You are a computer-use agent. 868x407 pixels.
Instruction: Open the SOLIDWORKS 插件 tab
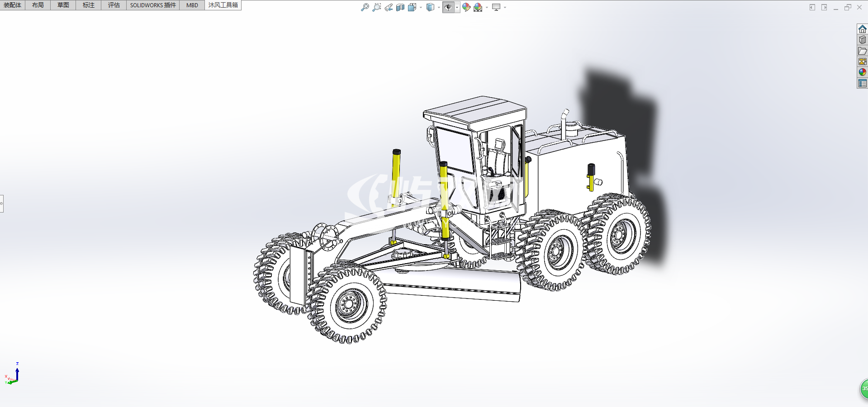[x=153, y=5]
